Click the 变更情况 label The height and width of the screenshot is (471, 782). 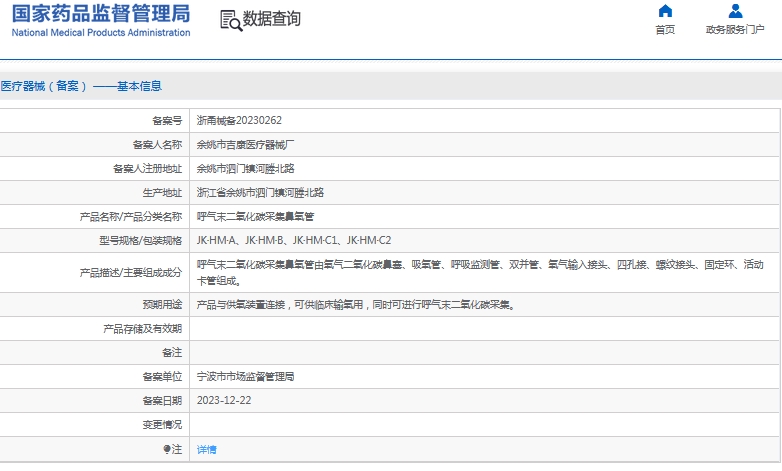tap(162, 425)
